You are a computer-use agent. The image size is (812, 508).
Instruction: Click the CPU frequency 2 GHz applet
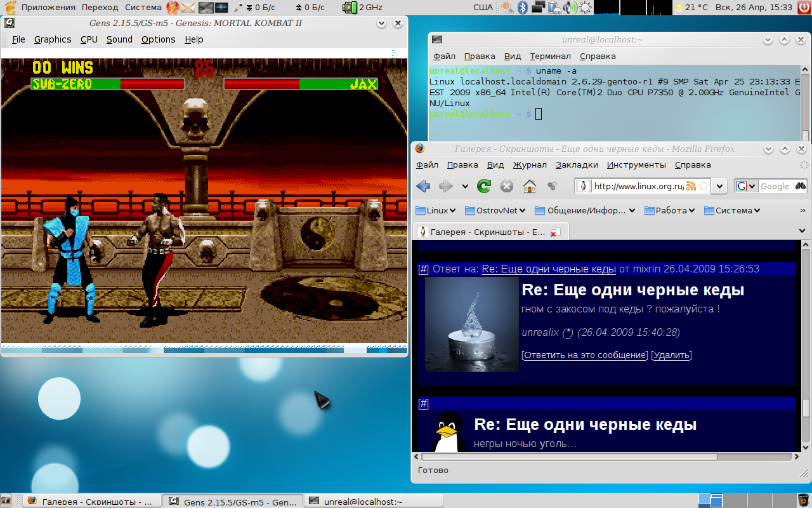[362, 8]
